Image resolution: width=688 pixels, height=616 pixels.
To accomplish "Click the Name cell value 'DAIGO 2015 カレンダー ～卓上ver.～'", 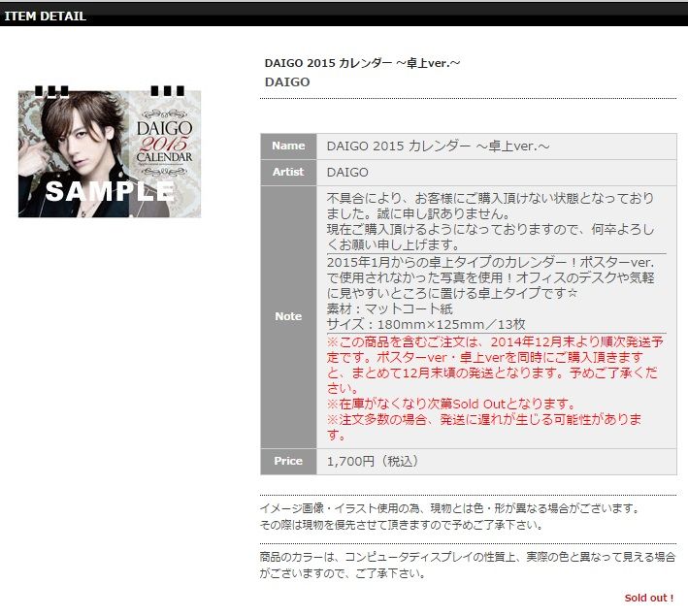I will coord(439,146).
